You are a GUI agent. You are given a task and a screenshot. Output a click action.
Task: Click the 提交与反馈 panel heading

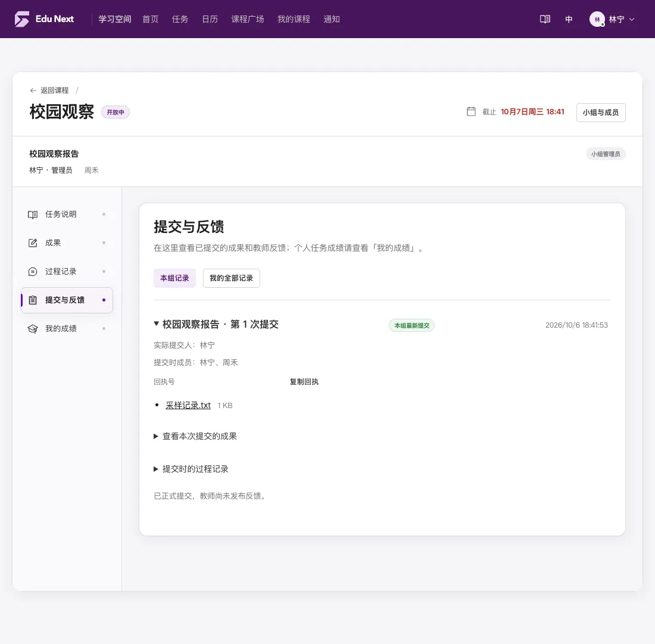189,227
